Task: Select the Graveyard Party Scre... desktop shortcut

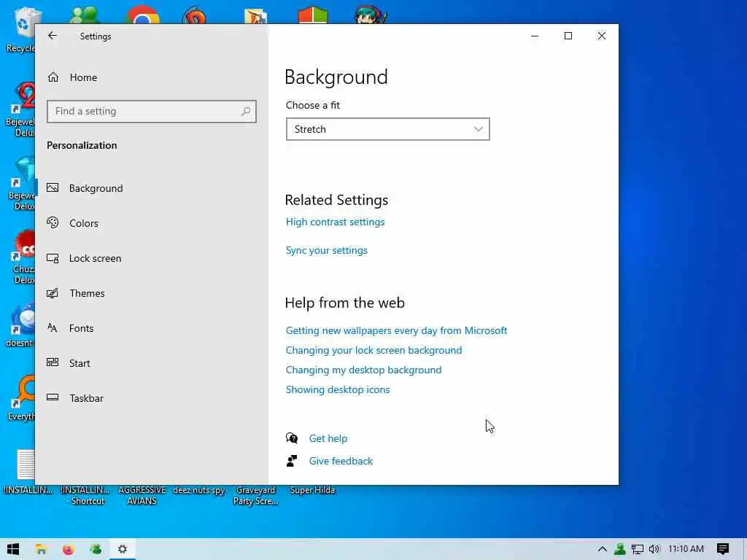Action: pos(255,495)
